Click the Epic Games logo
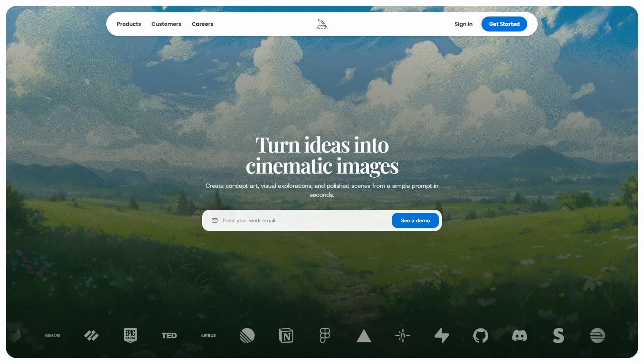 tap(130, 335)
